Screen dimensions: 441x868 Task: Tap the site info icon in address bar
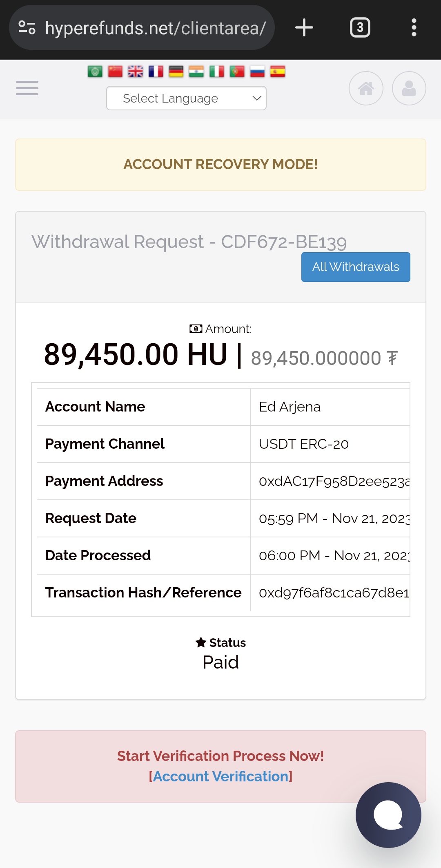point(27,28)
